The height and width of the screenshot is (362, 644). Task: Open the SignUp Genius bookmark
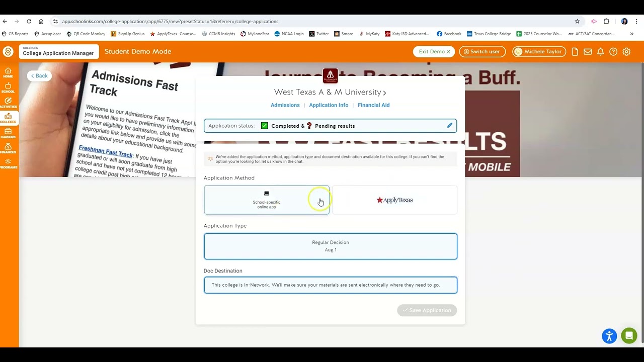click(128, 34)
